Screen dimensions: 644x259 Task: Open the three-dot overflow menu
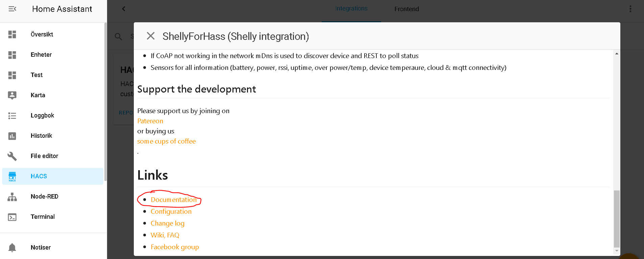coord(630,9)
